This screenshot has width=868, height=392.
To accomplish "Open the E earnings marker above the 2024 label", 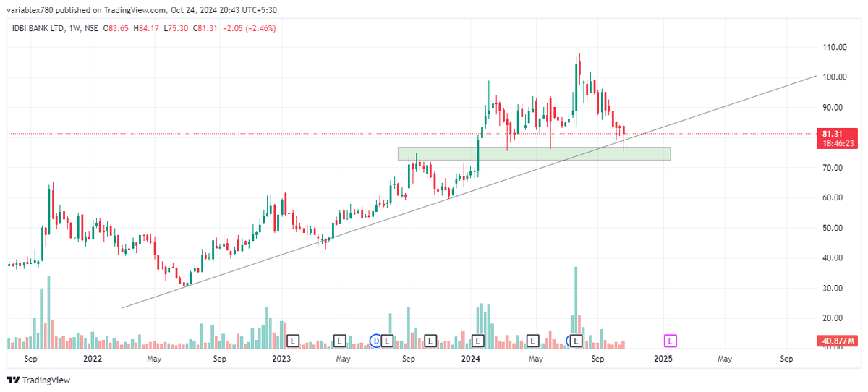I will [477, 340].
